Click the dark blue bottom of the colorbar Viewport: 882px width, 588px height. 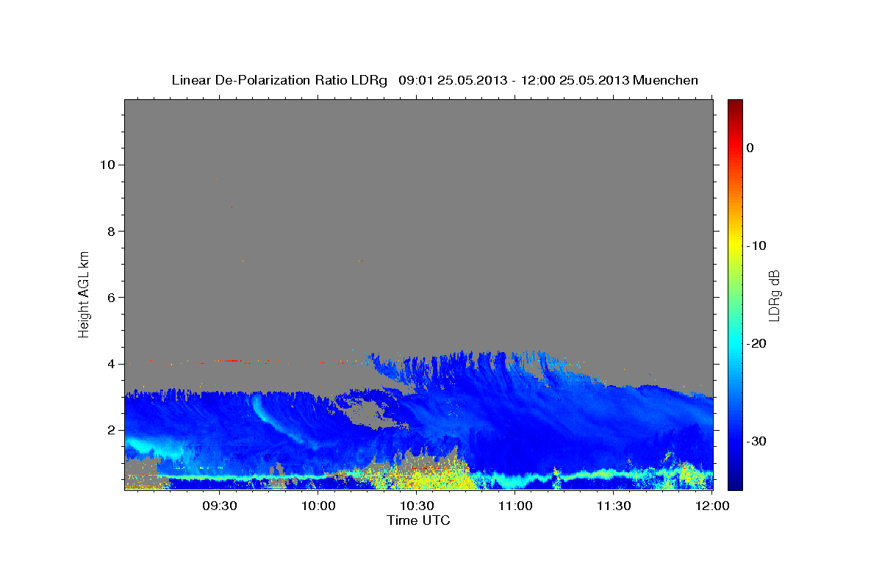coord(735,481)
